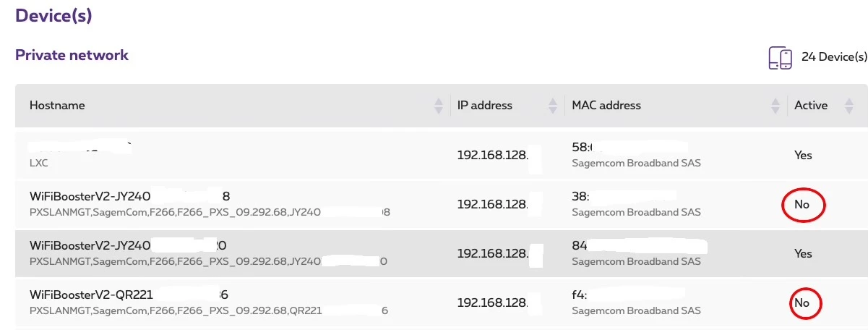The image size is (868, 330).
Task: Click the IP address column header
Action: (x=485, y=106)
